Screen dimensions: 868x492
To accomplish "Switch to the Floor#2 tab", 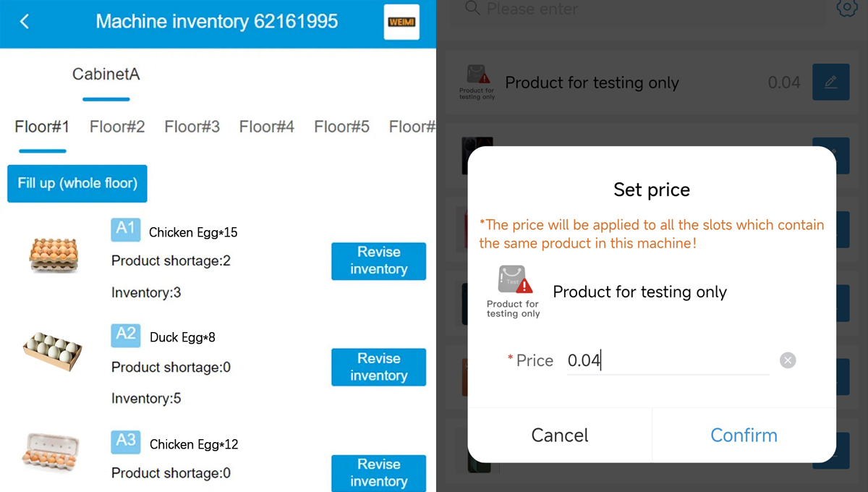I will click(x=117, y=127).
